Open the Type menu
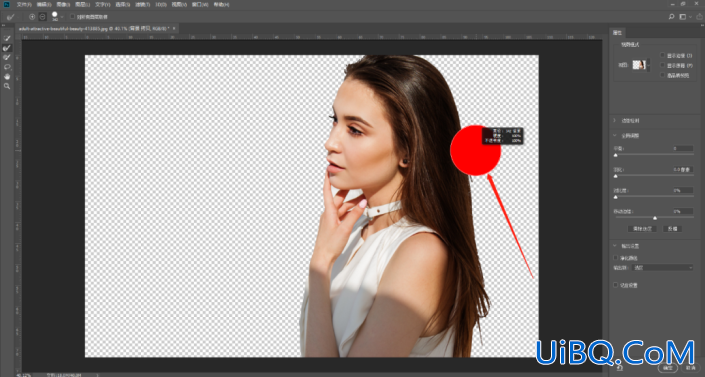The width and height of the screenshot is (705, 377). click(103, 4)
